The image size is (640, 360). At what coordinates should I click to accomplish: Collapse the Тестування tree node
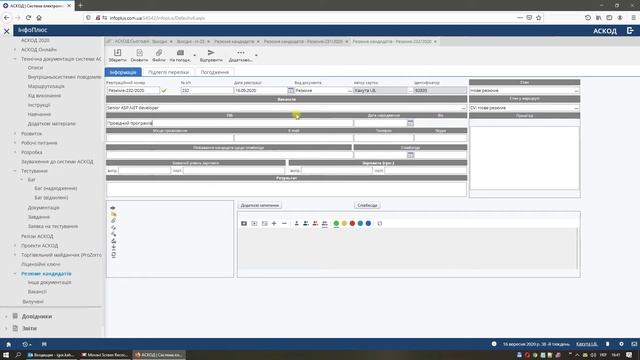pyautogui.click(x=15, y=171)
